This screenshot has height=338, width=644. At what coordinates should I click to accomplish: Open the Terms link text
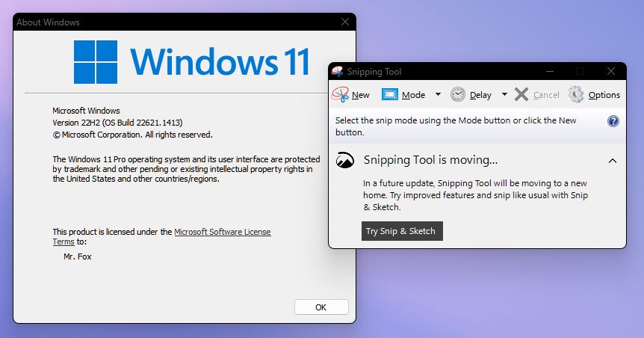64,242
